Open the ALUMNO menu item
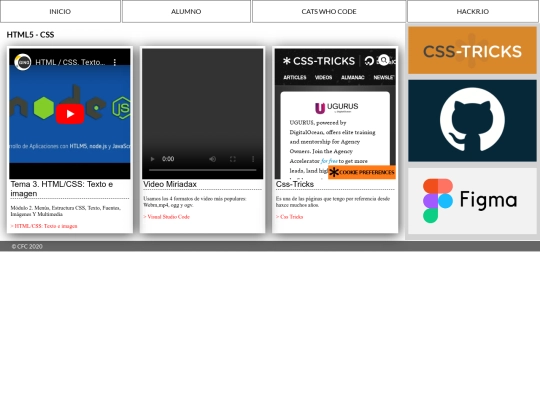This screenshot has height=405, width=540. click(x=186, y=11)
